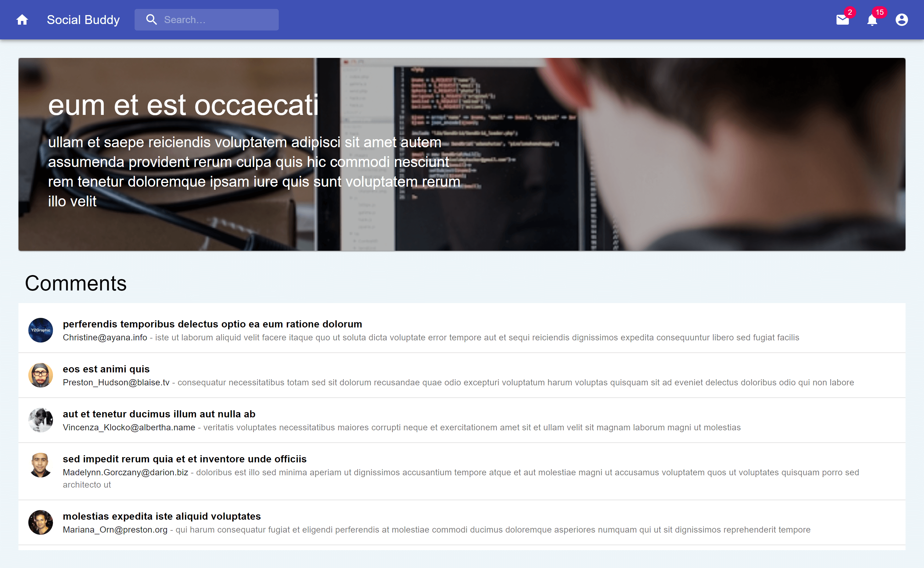Click the comment body beginning 'veritatis voluptates necessitatibus'
The height and width of the screenshot is (568, 924).
pyautogui.click(x=472, y=428)
